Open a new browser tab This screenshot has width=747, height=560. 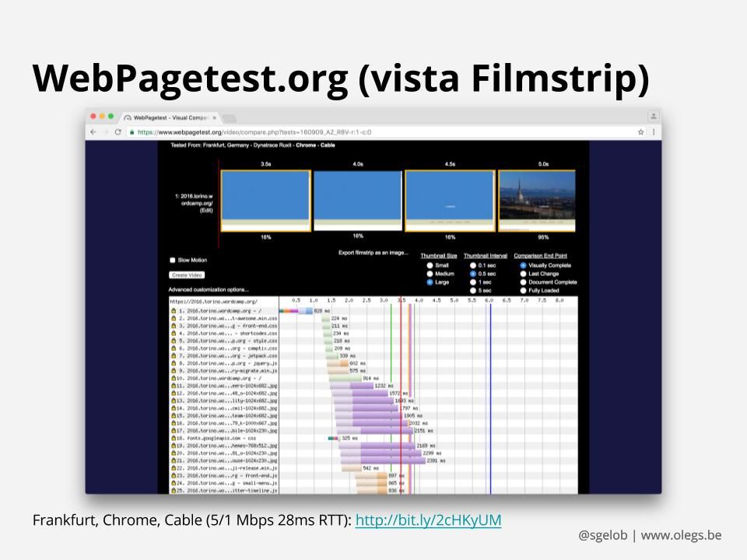229,117
